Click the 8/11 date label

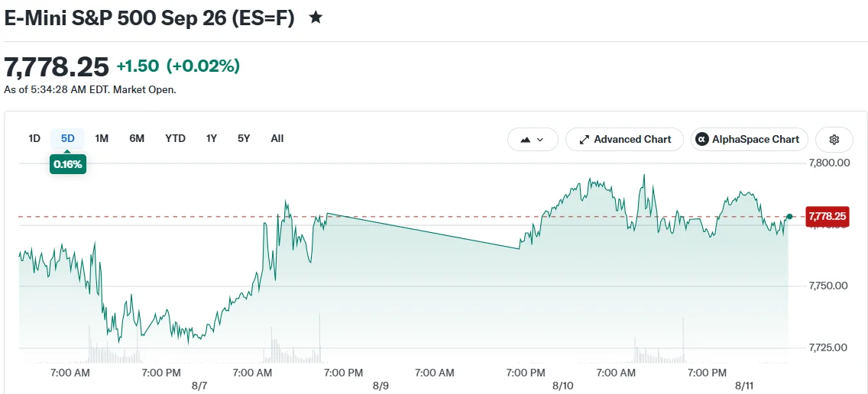743,386
